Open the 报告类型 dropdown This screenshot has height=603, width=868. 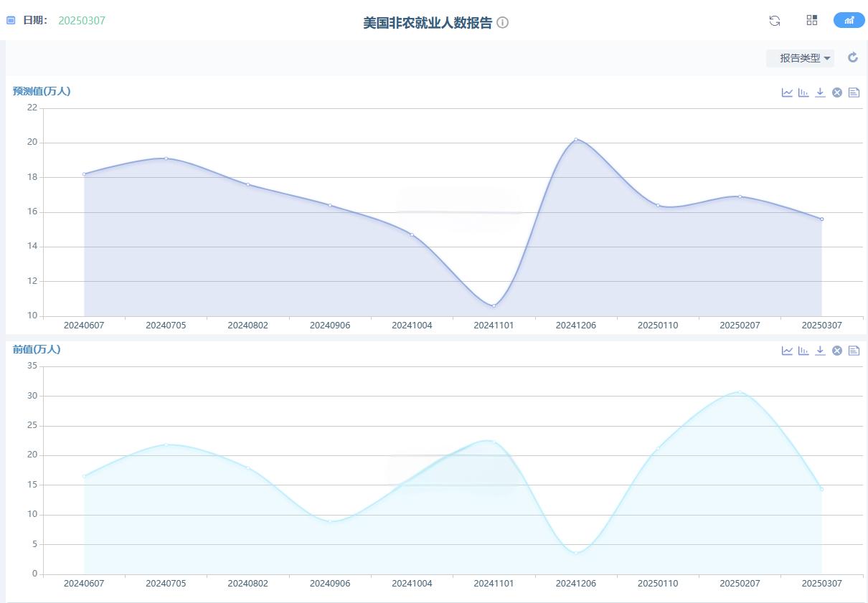coord(801,58)
